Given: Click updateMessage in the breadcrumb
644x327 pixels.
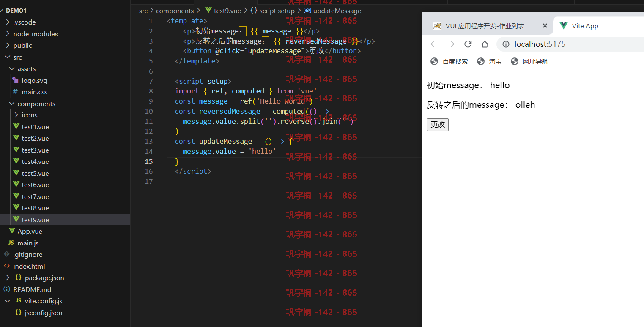Looking at the screenshot, I should 337,11.
